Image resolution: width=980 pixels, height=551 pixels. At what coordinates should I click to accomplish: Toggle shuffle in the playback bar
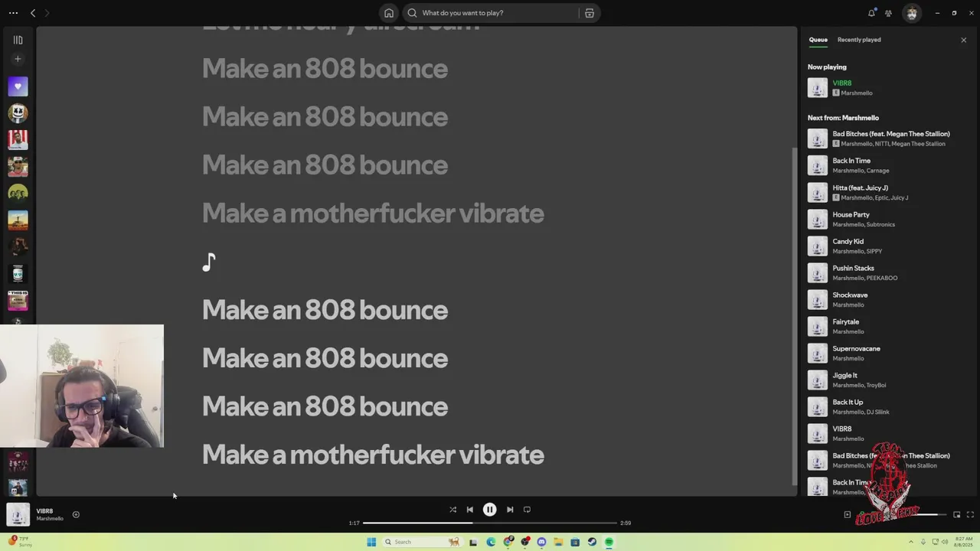pos(452,510)
